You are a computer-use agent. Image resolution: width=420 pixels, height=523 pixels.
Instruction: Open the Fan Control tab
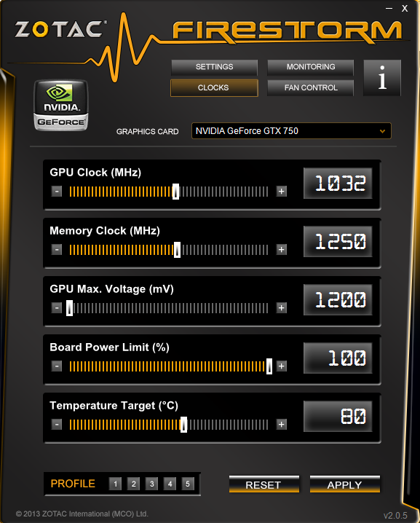pyautogui.click(x=310, y=87)
